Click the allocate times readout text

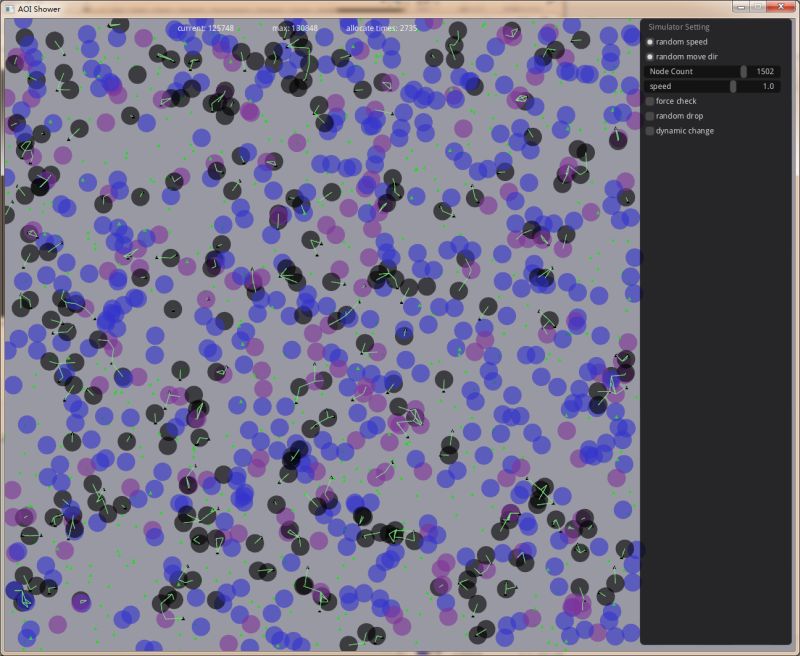pos(381,28)
